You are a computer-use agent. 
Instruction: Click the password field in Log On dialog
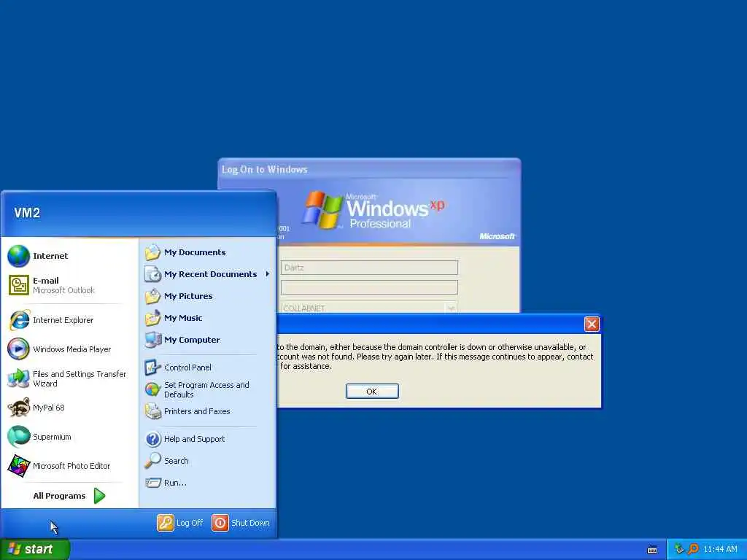(x=369, y=287)
